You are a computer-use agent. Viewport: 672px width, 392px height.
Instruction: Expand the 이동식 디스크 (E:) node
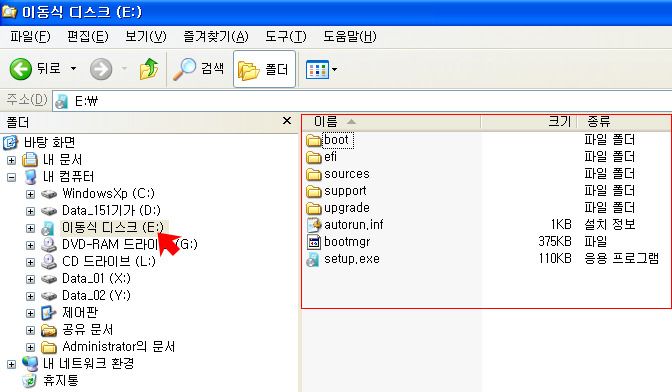(30, 228)
